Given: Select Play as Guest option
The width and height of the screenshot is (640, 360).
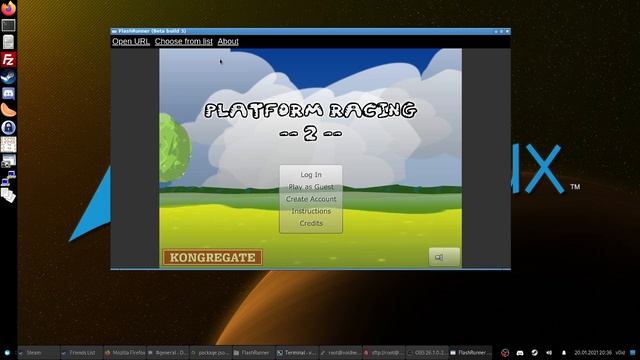Looking at the screenshot, I should 311,187.
